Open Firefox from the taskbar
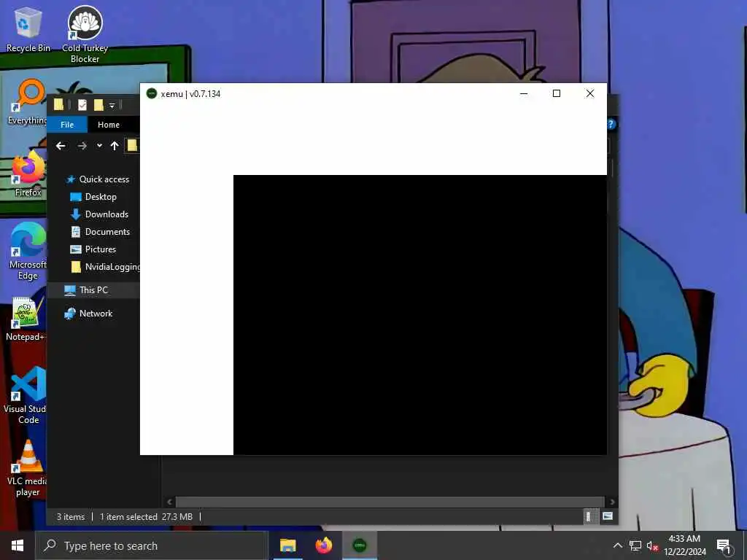 click(x=323, y=545)
